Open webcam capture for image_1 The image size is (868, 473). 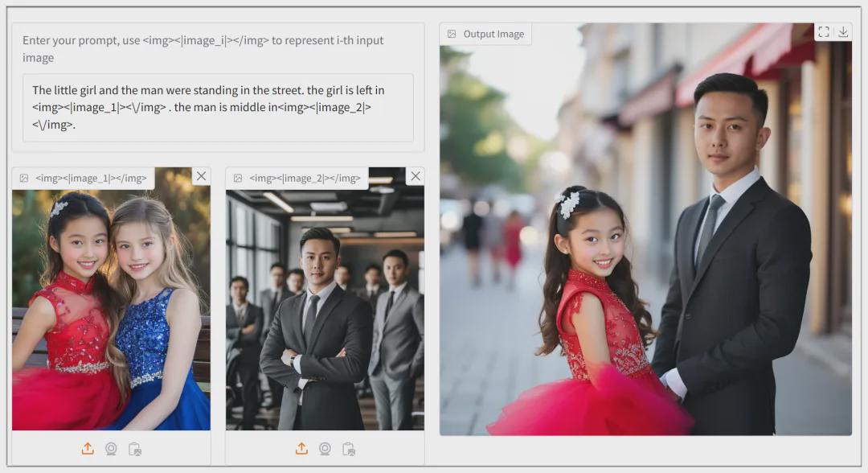[111, 449]
